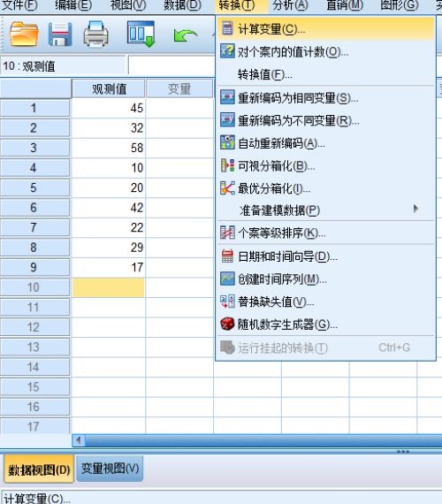The height and width of the screenshot is (504, 442).
Task: Click the 日期和时间向导 calendar icon
Action: click(227, 256)
